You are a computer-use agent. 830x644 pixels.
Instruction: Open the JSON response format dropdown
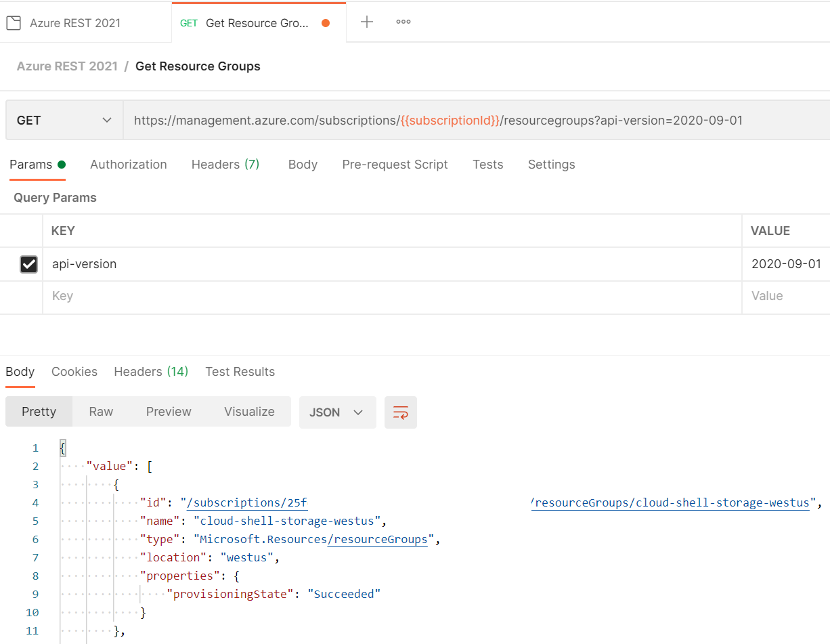(337, 412)
